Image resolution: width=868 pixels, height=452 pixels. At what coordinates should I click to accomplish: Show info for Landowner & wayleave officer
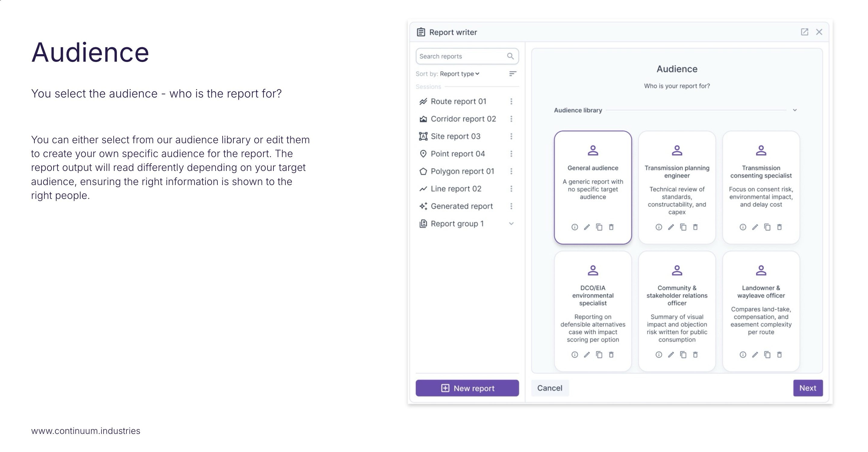pyautogui.click(x=743, y=355)
